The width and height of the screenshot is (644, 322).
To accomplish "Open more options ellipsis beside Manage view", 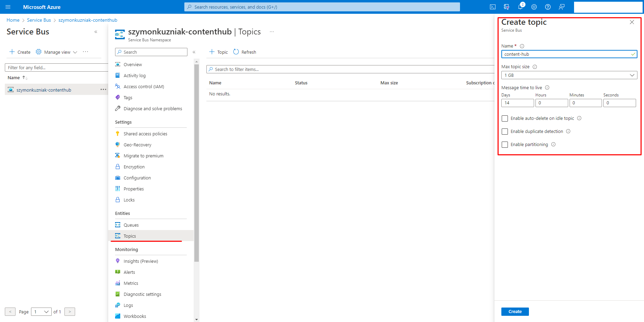I will (85, 52).
